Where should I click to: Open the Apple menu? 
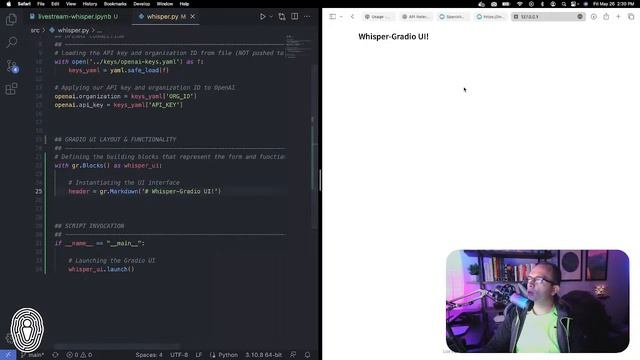(9, 4)
